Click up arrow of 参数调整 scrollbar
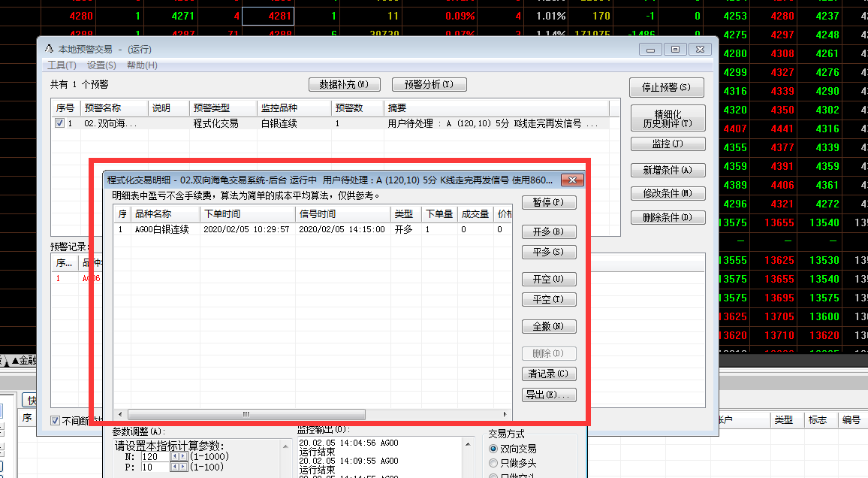Screen dimensions: 868x478 click(x=285, y=446)
